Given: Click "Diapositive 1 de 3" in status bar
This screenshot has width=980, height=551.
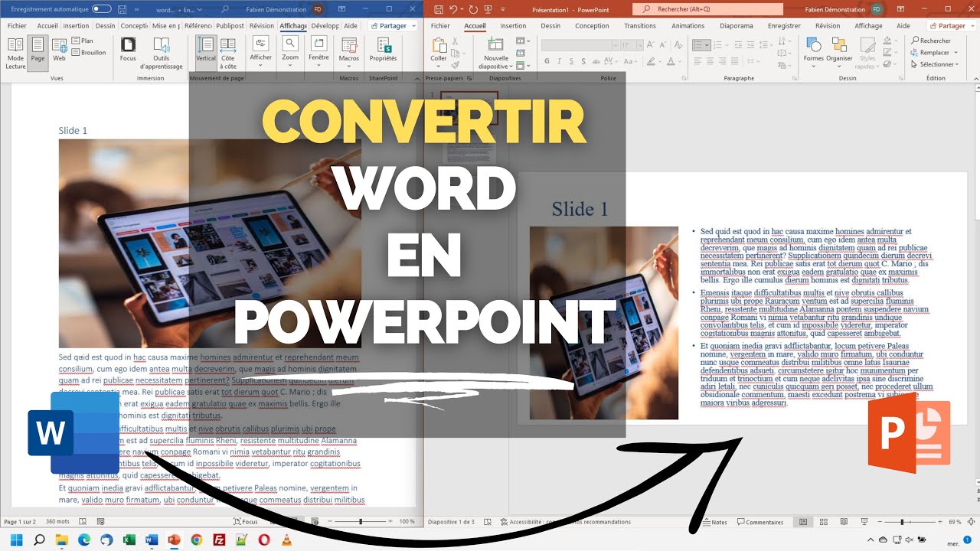Looking at the screenshot, I should tap(451, 522).
